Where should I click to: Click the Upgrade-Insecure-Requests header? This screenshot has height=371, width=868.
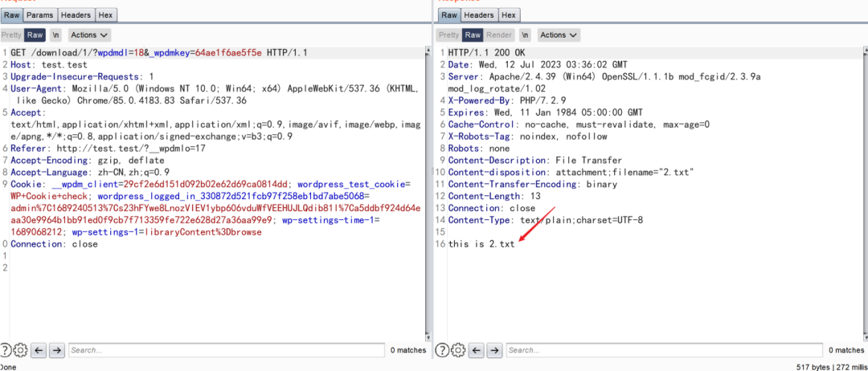coord(82,76)
